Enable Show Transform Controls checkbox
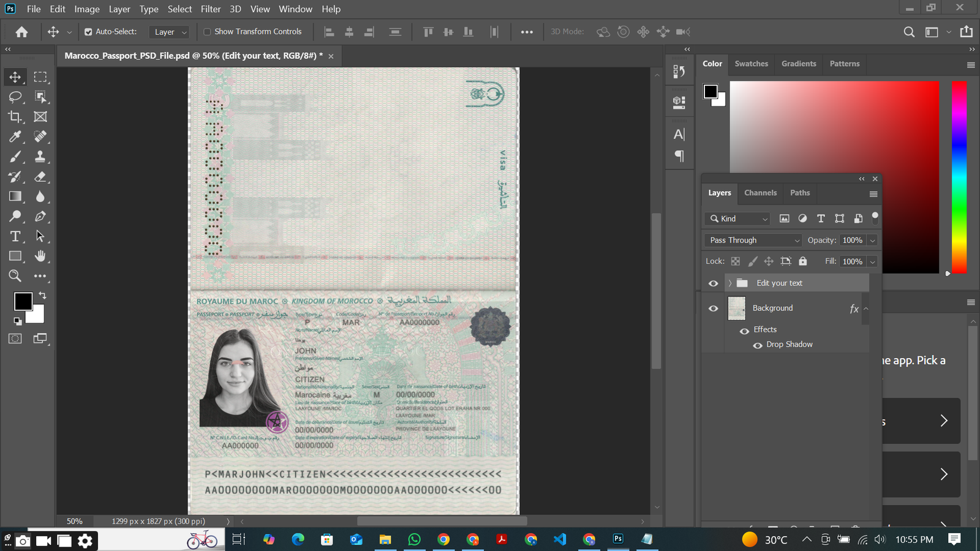Image resolution: width=980 pixels, height=551 pixels. (x=207, y=32)
